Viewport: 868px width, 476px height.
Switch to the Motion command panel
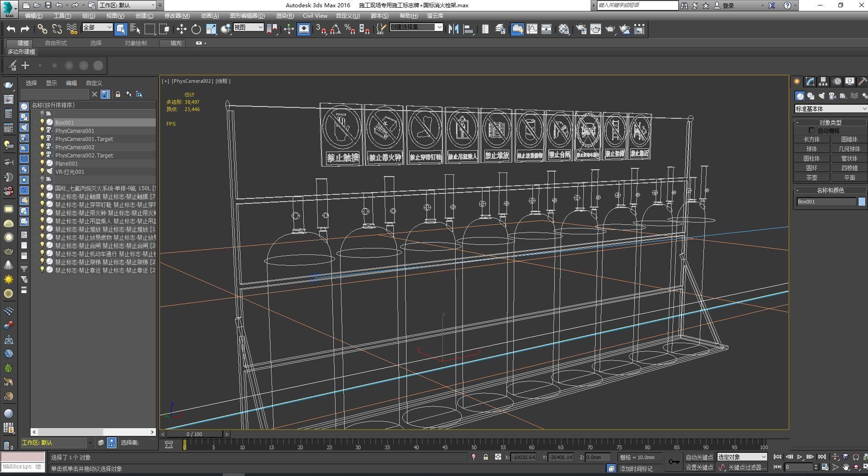[x=837, y=81]
